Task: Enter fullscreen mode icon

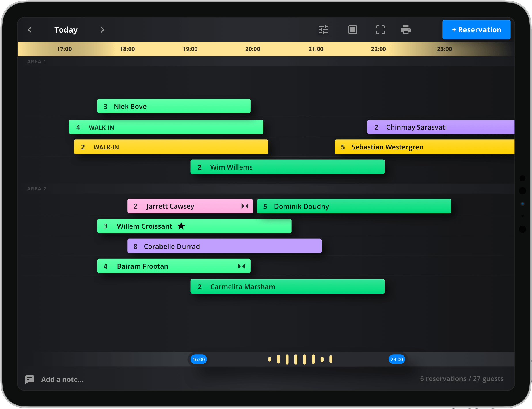Action: coord(380,30)
